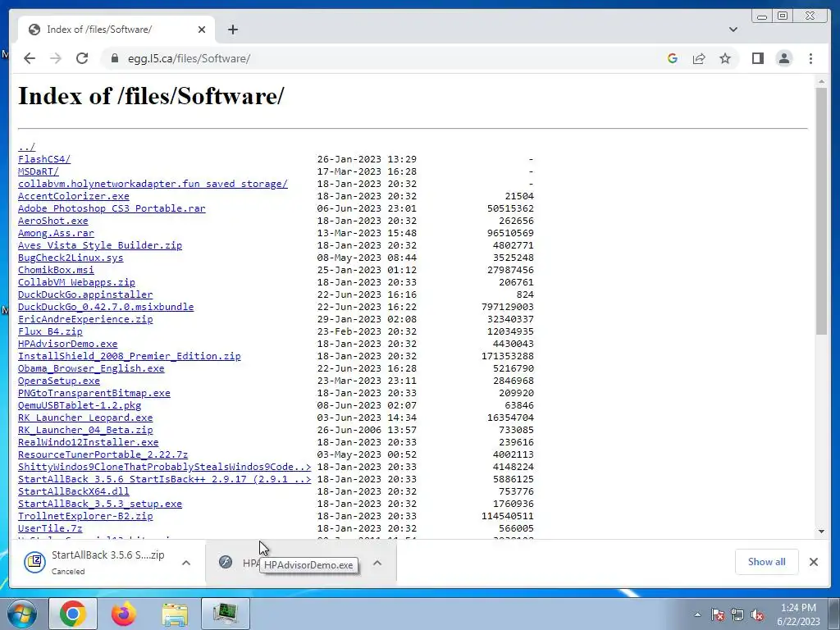Image resolution: width=840 pixels, height=630 pixels.
Task: Download StartAllBackX64.dll
Action: tap(73, 492)
